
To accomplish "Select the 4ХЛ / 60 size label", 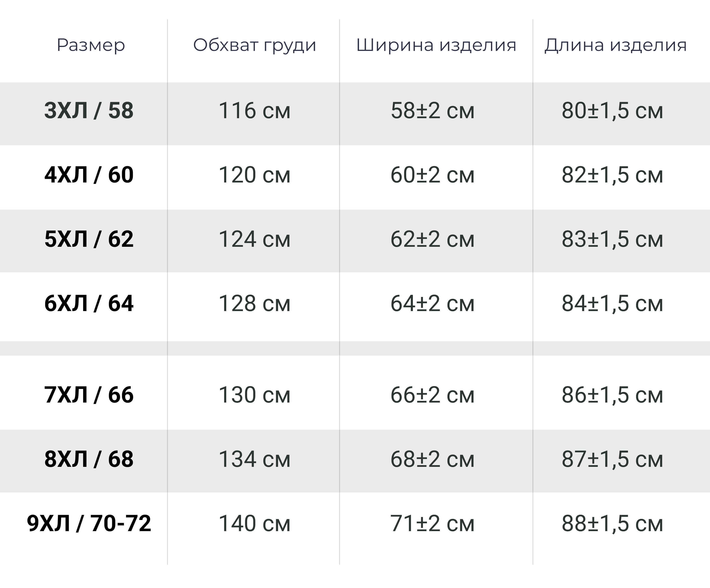I will 89,175.
